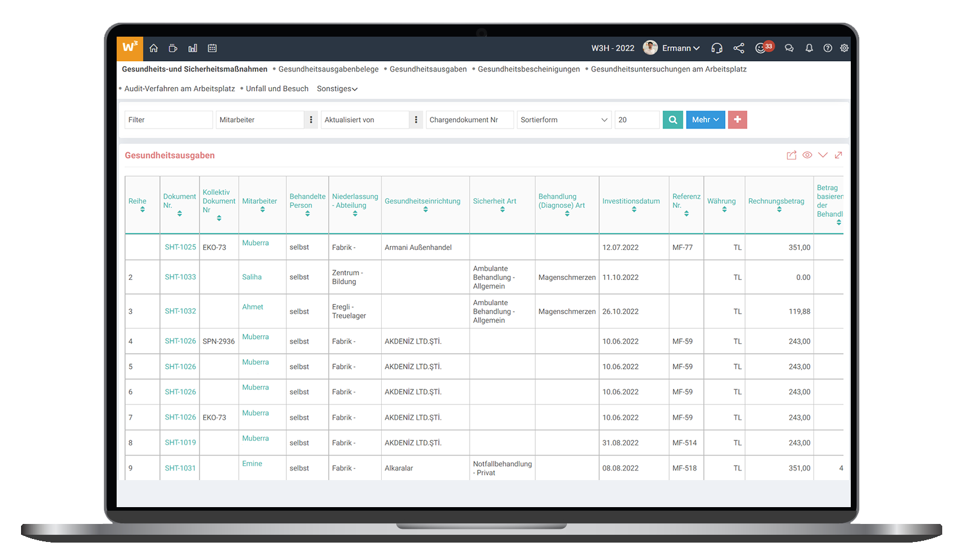Toggle the eye visibility icon in panel header
The height and width of the screenshot is (560, 959).
(x=807, y=155)
